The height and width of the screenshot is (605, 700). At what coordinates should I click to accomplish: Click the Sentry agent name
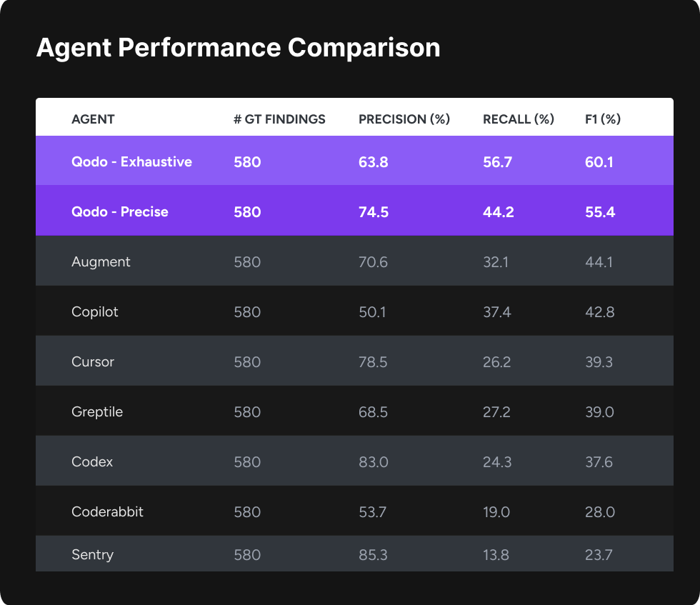(x=92, y=555)
